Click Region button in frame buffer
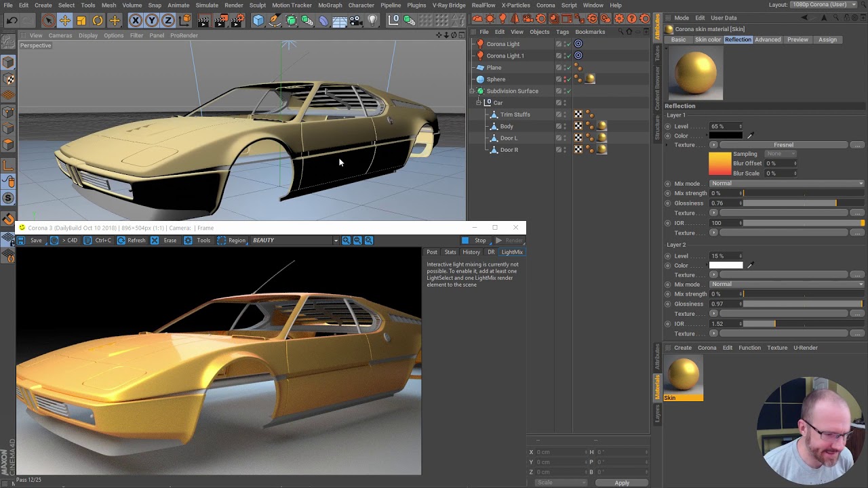 tap(231, 240)
